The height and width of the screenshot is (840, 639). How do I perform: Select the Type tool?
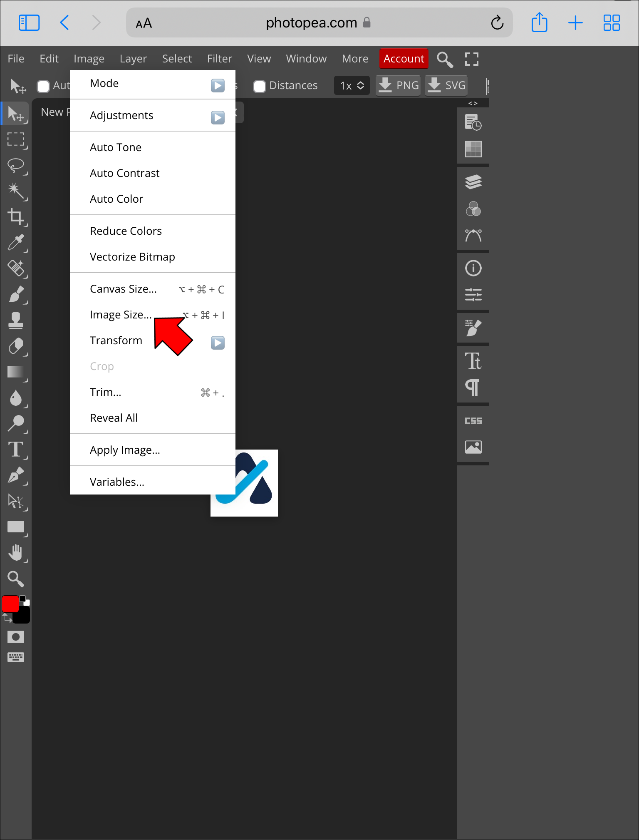pos(16,449)
